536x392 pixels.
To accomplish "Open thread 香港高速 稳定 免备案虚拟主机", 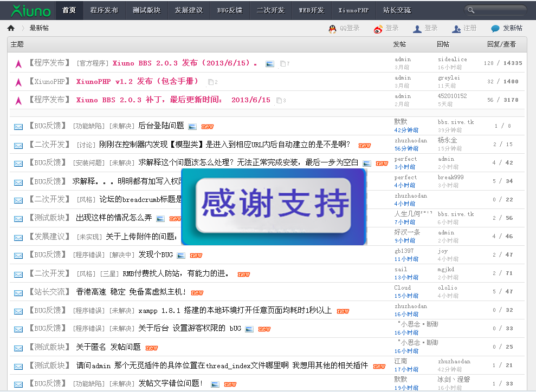I will pyautogui.click(x=131, y=292).
